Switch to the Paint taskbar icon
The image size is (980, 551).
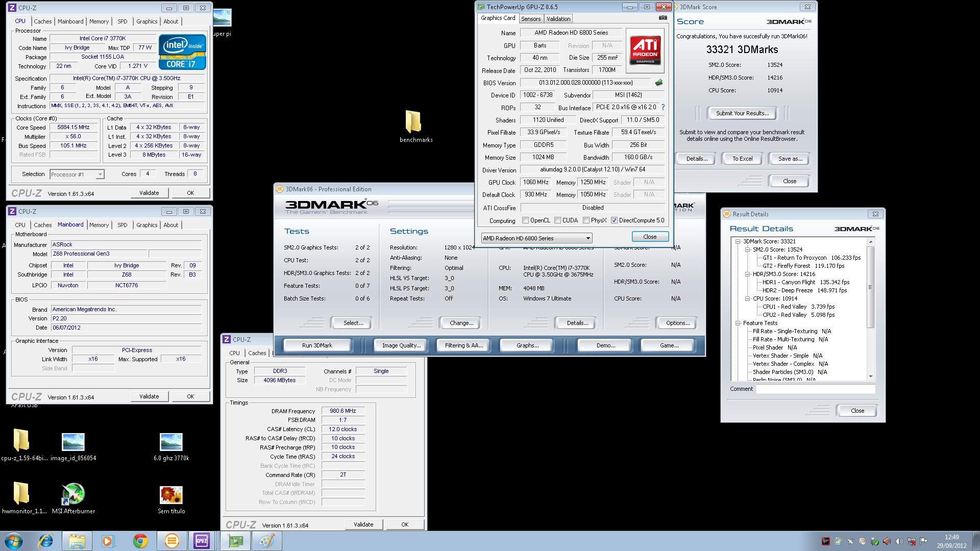tap(266, 541)
